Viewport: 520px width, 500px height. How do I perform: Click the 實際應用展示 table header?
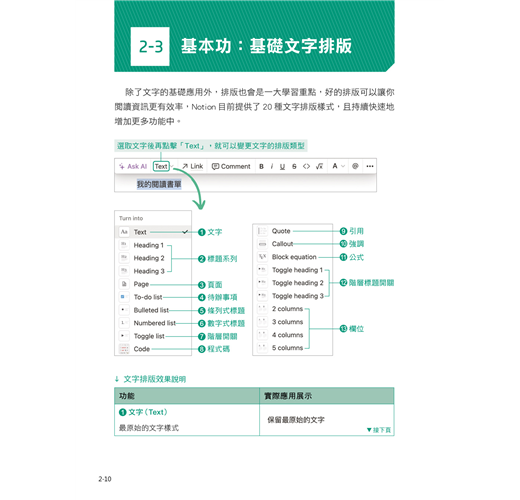pyautogui.click(x=327, y=396)
